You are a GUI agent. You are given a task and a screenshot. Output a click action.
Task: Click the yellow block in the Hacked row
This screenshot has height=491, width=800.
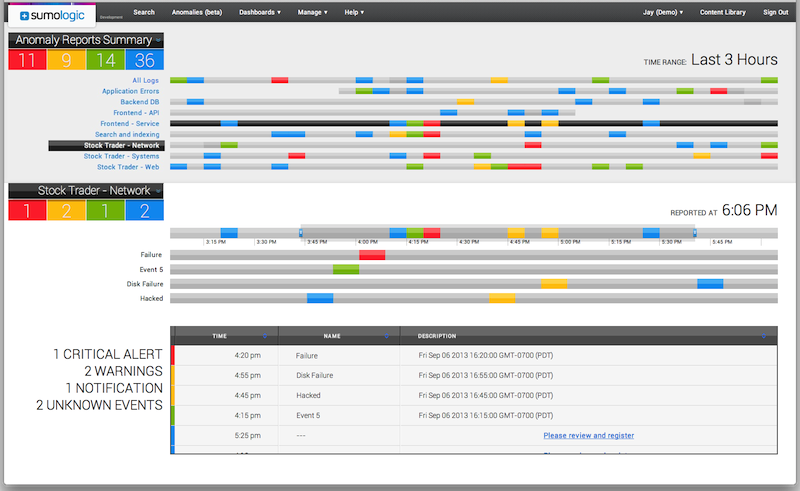click(502, 298)
